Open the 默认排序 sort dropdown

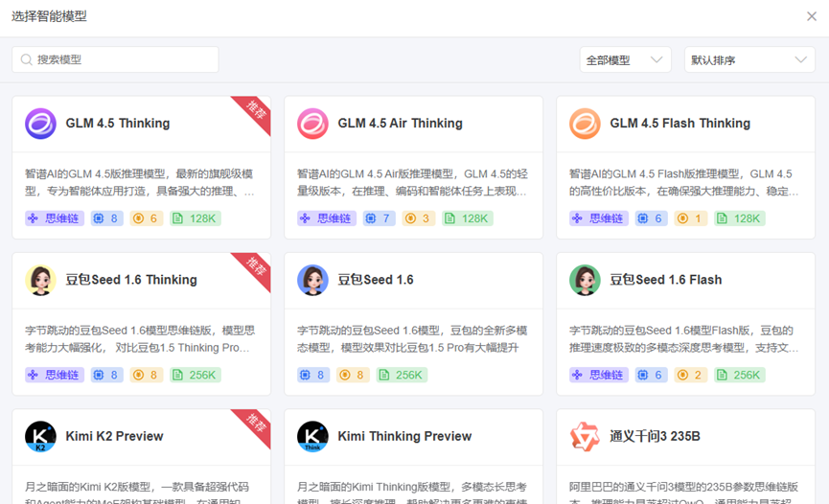[749, 59]
